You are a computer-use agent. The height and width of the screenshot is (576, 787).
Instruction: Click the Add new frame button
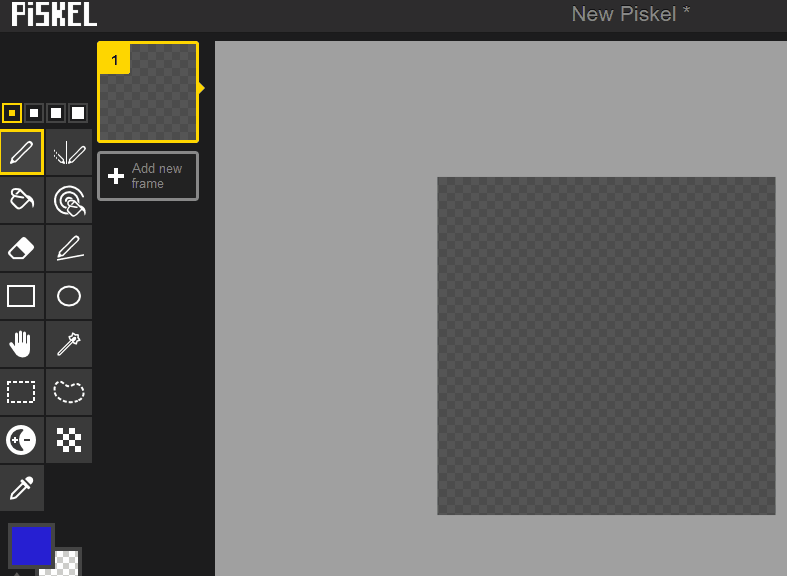pyautogui.click(x=148, y=176)
